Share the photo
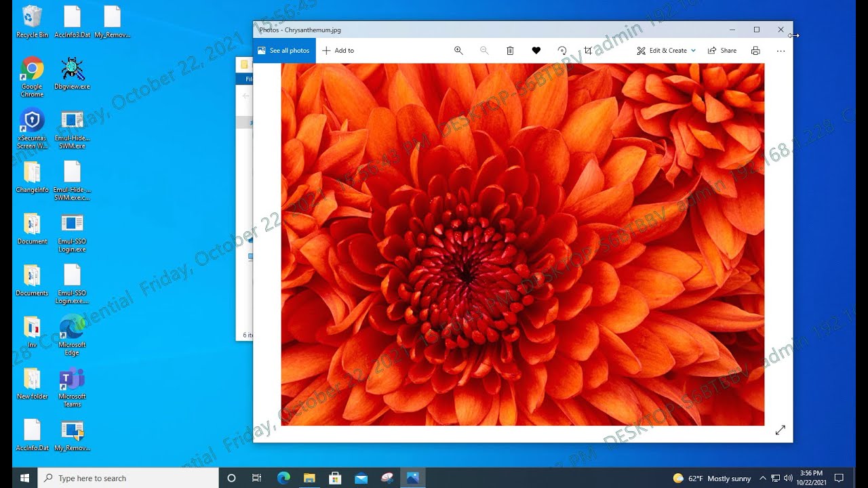The image size is (868, 488). coord(722,51)
